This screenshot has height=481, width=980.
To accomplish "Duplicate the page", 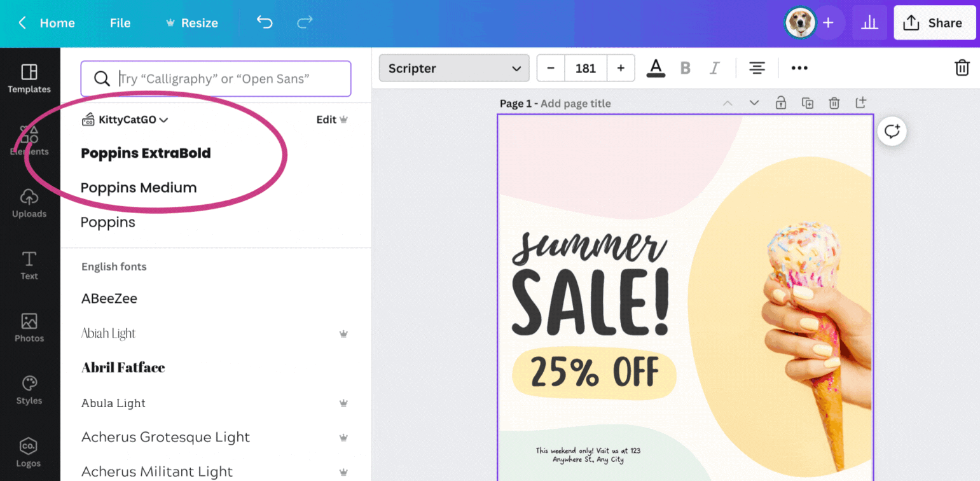I will tap(808, 103).
